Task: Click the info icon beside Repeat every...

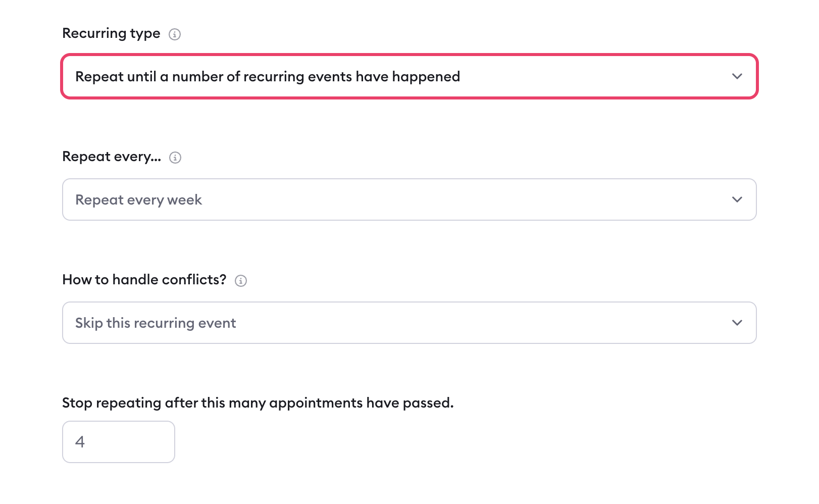Action: [175, 158]
